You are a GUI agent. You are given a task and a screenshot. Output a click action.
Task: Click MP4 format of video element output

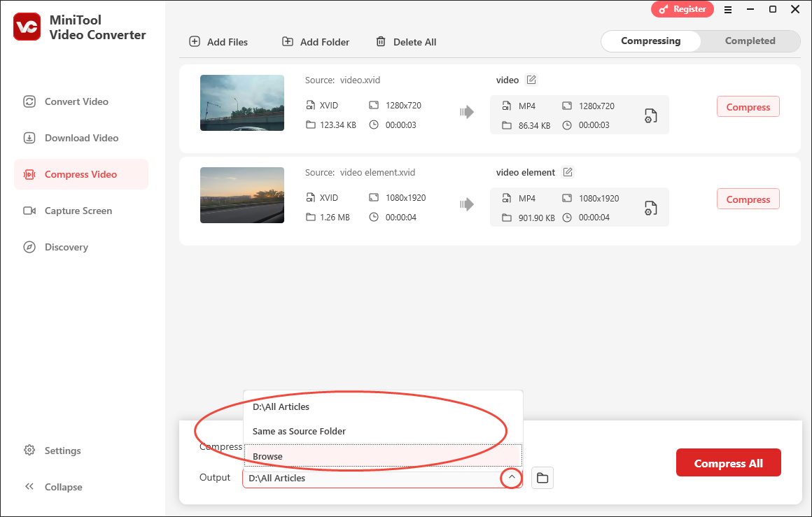point(526,198)
